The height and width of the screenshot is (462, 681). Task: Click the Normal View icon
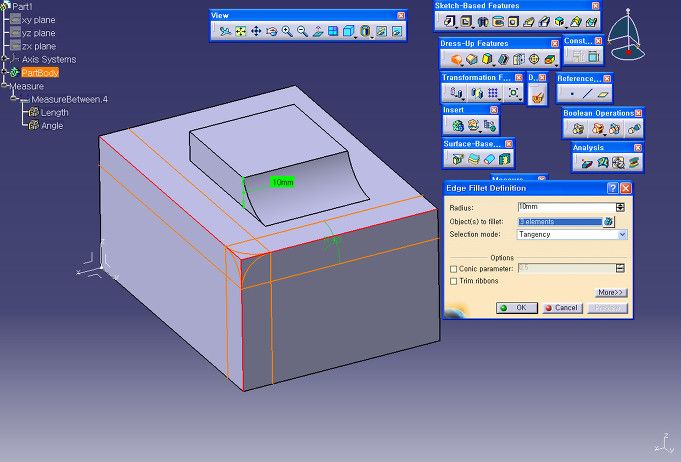pyautogui.click(x=318, y=31)
